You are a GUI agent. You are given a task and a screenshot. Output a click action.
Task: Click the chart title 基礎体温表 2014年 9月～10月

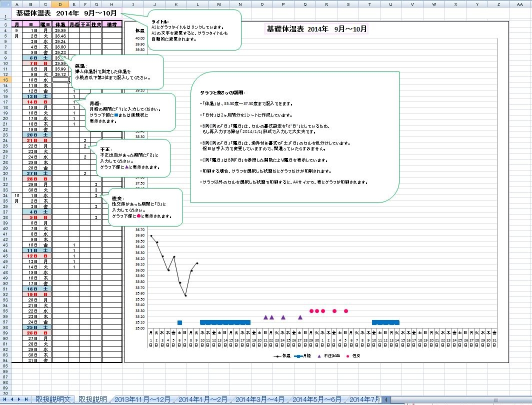pos(316,29)
